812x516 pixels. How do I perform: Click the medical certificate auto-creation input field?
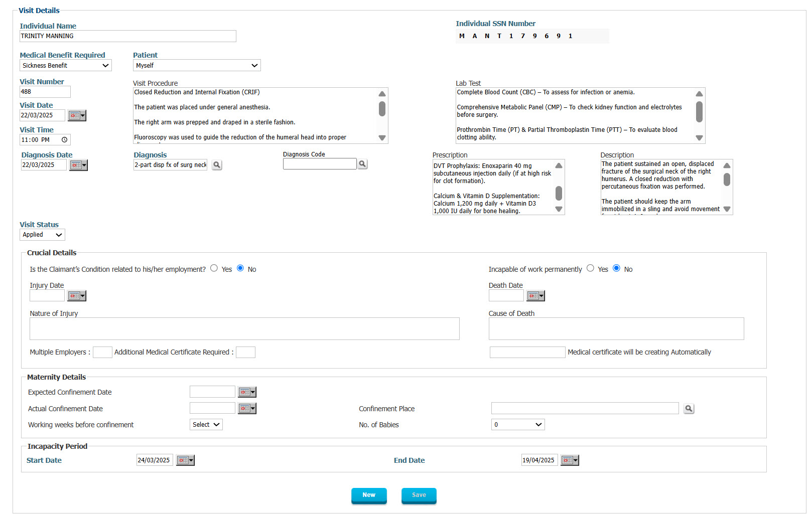point(527,353)
